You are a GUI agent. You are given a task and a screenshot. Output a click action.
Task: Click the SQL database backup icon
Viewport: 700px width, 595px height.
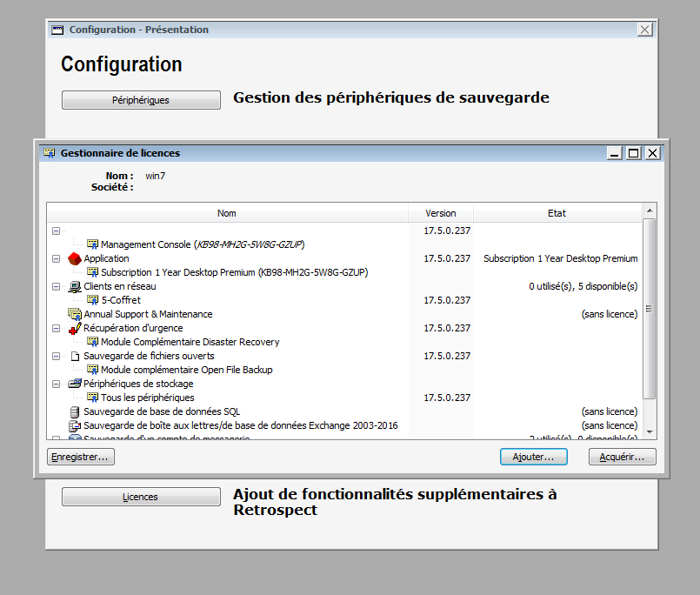coord(74,411)
